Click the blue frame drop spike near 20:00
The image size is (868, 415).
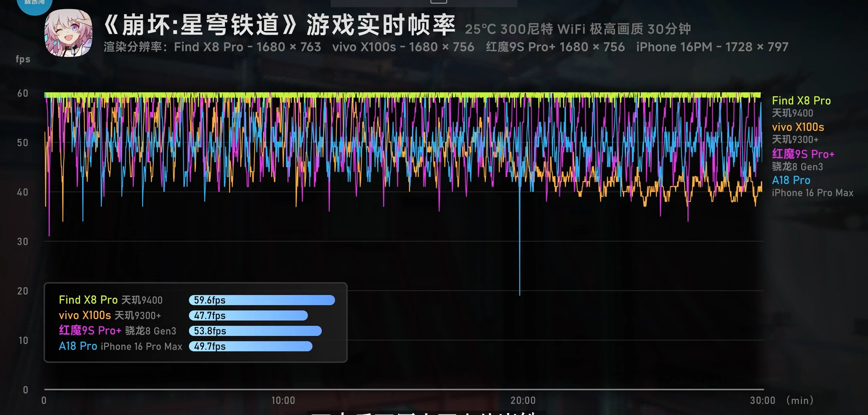click(x=520, y=240)
